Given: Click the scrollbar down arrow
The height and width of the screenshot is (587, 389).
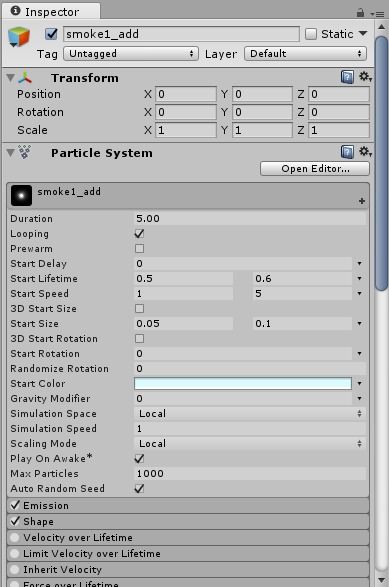Looking at the screenshot, I should [x=382, y=580].
